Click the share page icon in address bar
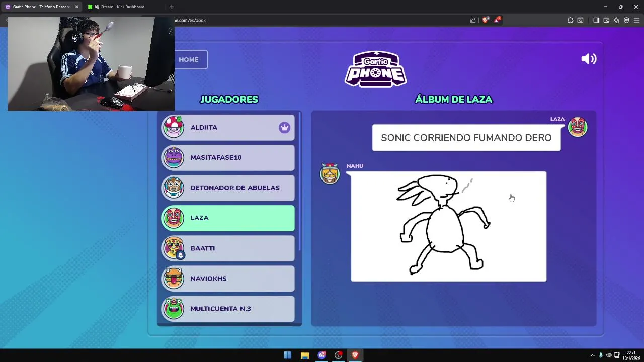 tap(473, 20)
